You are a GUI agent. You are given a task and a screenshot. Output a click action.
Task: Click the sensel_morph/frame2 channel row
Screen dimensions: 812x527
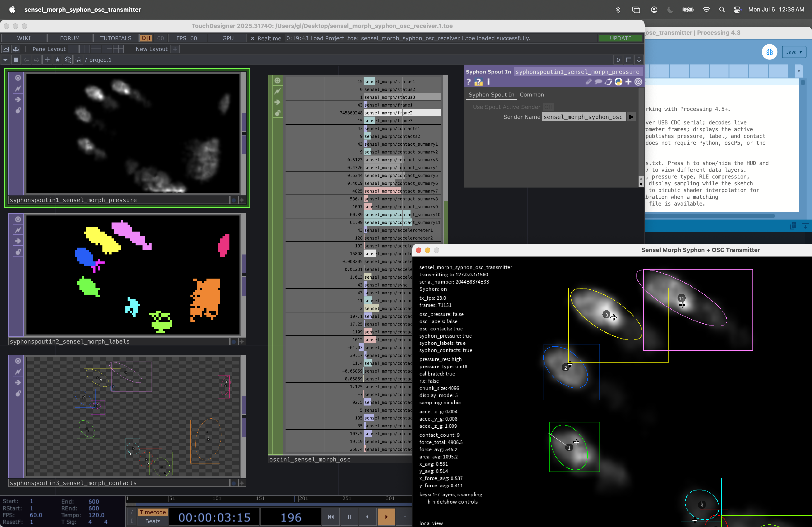click(402, 113)
